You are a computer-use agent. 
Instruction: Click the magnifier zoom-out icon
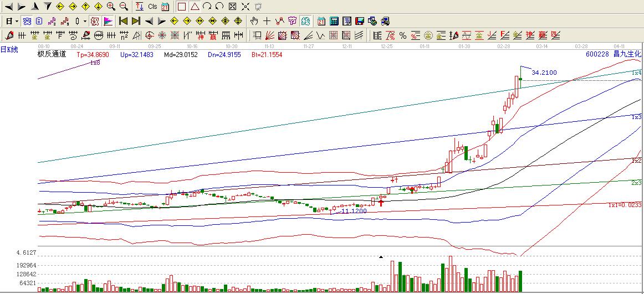coord(124,7)
